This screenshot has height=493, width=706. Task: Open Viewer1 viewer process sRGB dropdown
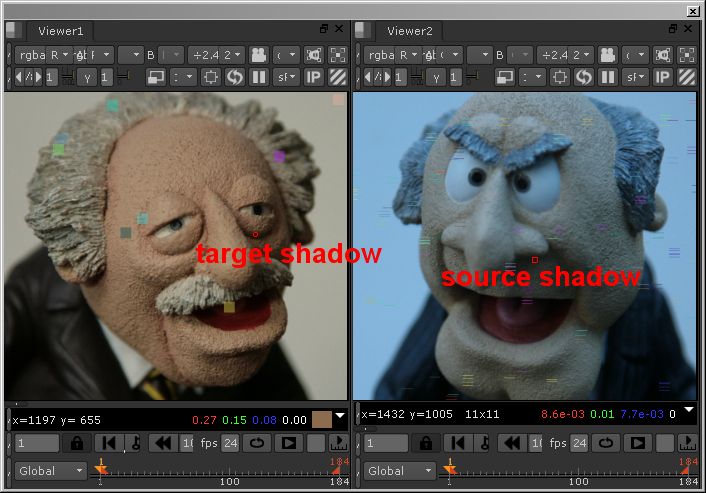click(286, 77)
